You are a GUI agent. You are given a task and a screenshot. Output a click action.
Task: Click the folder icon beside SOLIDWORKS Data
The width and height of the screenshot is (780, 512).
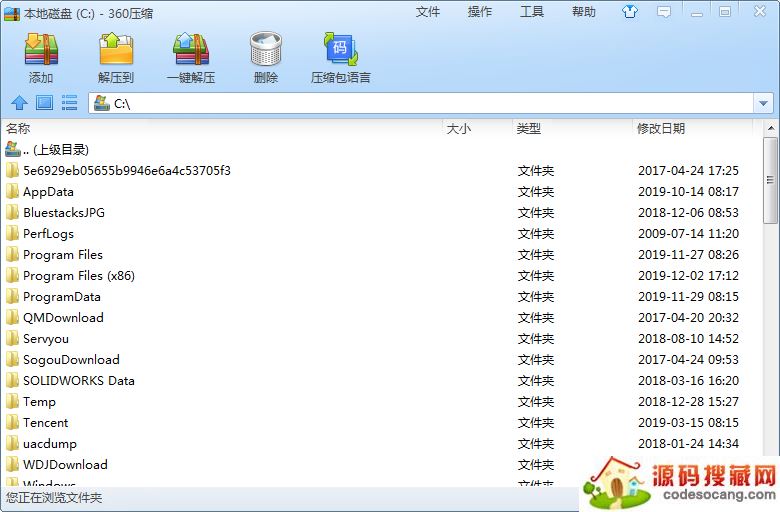[x=12, y=381]
